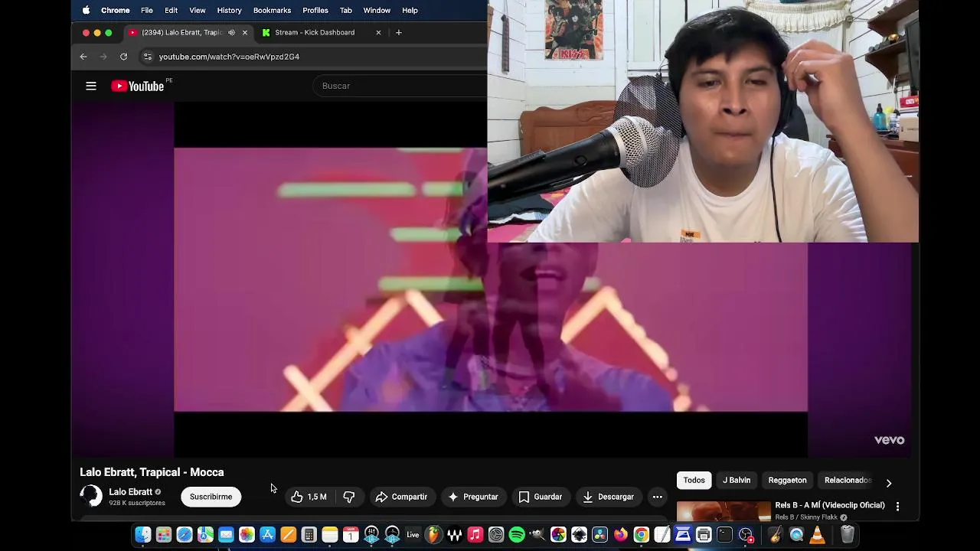Open the Window menu
980x551 pixels.
tap(377, 10)
